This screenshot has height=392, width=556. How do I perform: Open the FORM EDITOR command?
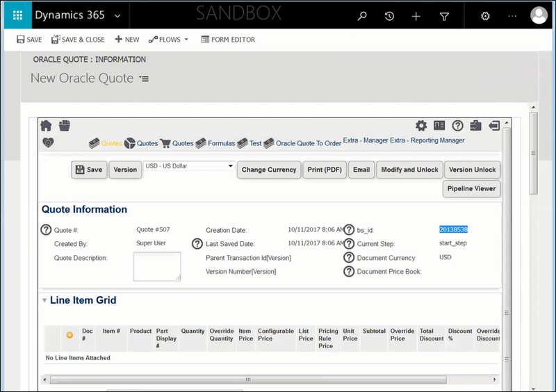[228, 40]
